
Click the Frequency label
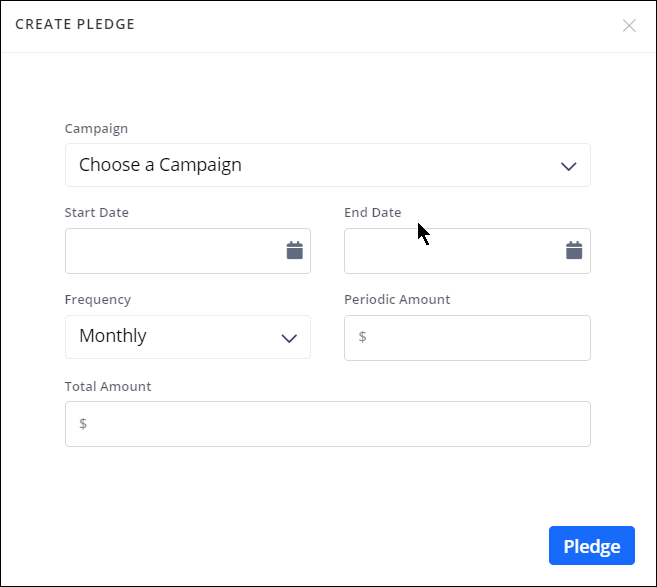(97, 299)
